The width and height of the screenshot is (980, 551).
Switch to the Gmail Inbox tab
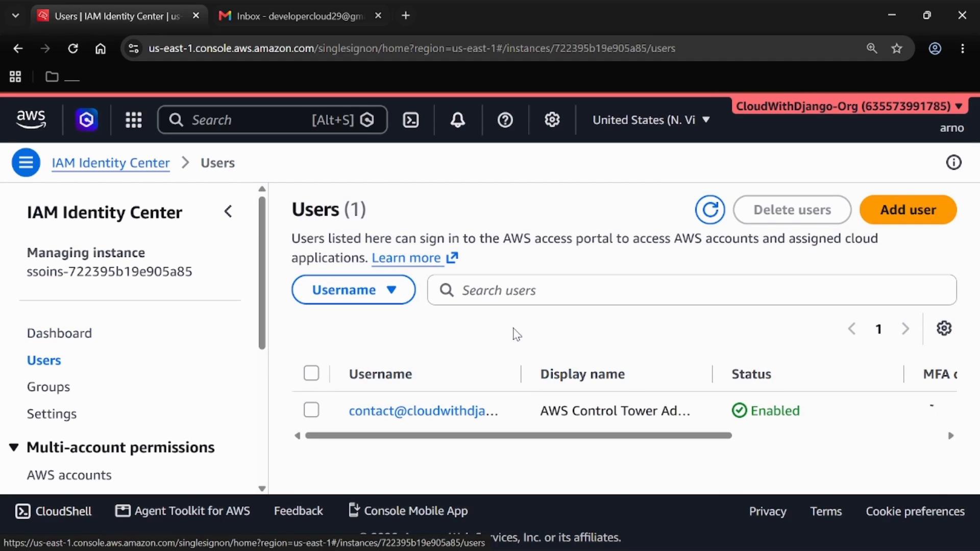(x=300, y=16)
